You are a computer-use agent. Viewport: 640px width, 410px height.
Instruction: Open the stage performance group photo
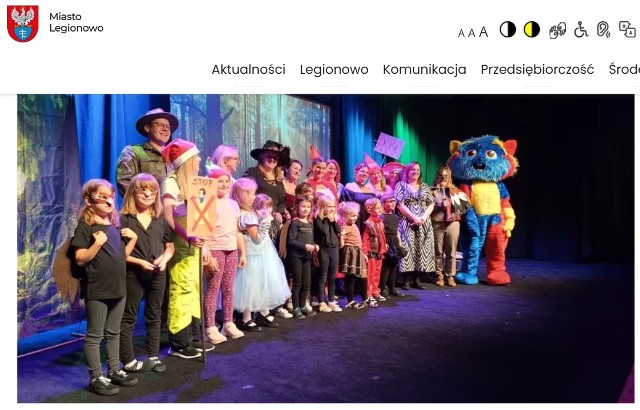click(326, 248)
